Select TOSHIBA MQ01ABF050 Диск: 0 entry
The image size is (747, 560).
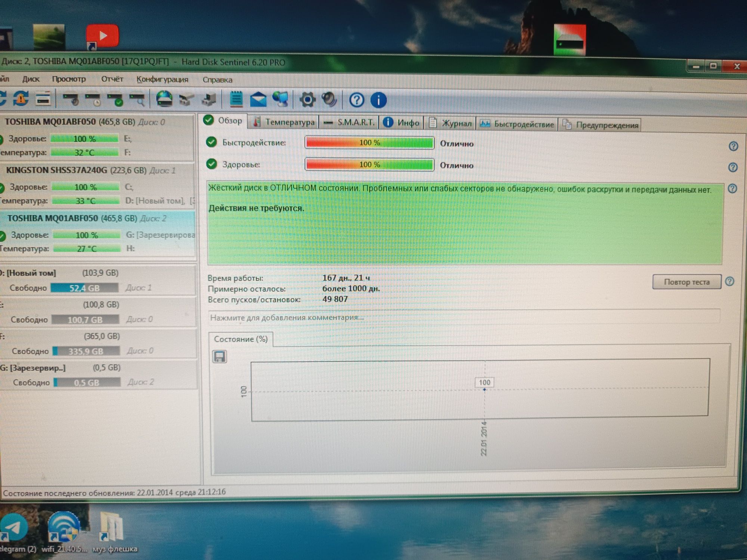97,137
